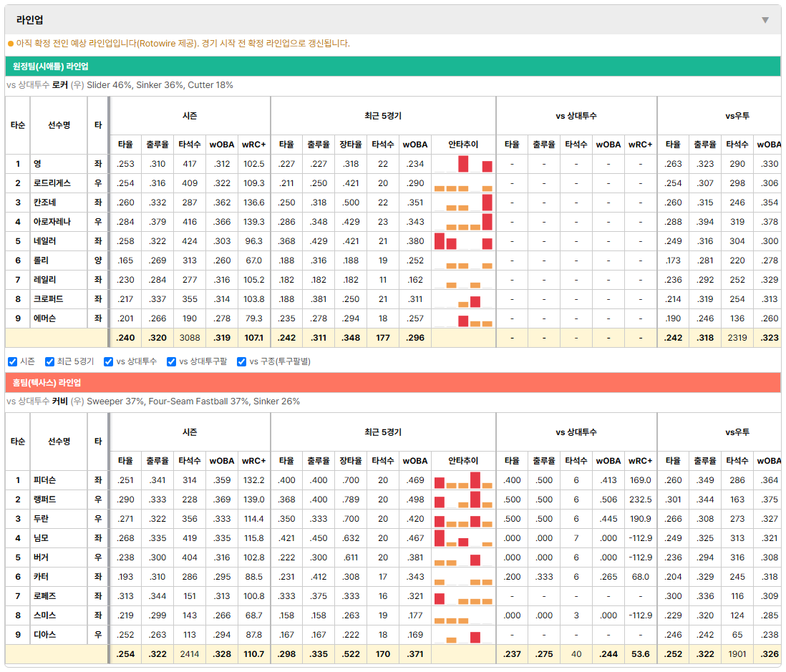This screenshot has height=672, width=786.
Task: Collapse the 라인업 panel with the triangle arrow
Action: [765, 20]
